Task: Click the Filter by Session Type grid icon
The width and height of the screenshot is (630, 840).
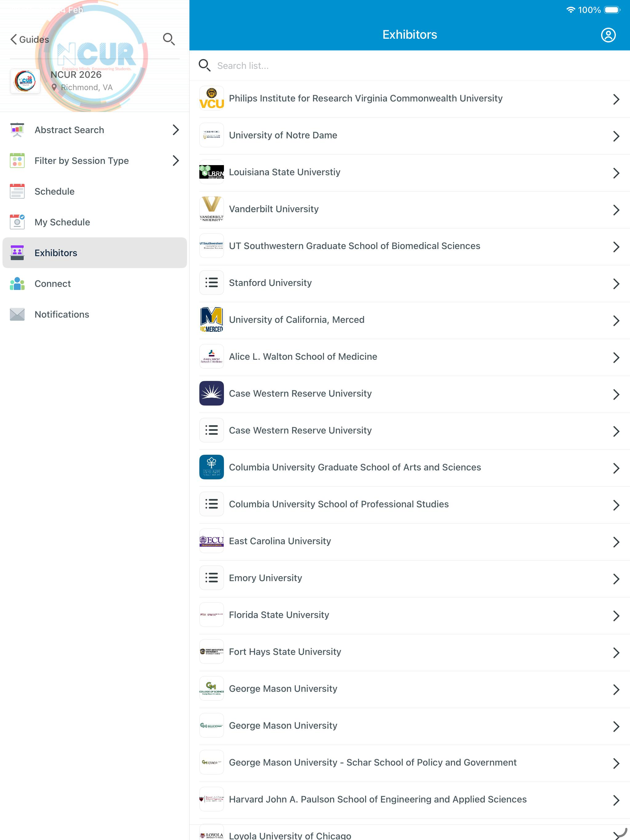Action: coord(17,160)
